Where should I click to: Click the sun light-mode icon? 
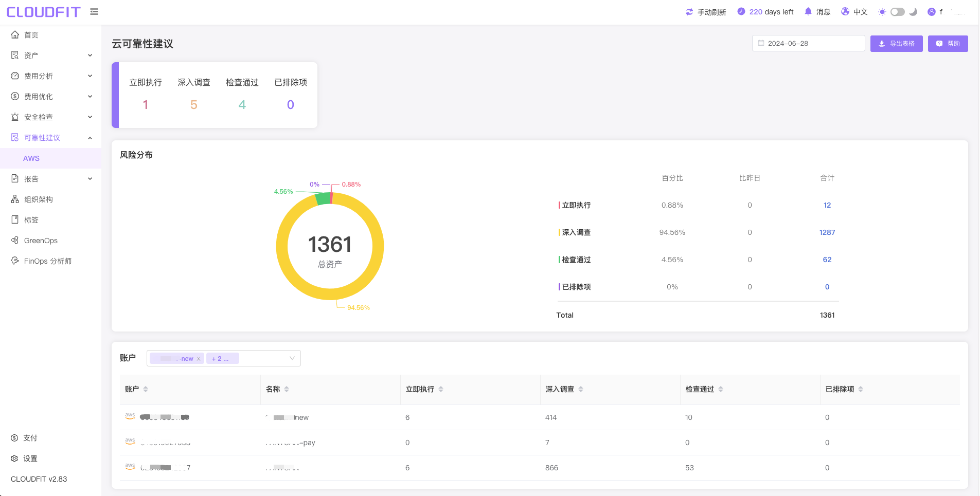(x=882, y=12)
